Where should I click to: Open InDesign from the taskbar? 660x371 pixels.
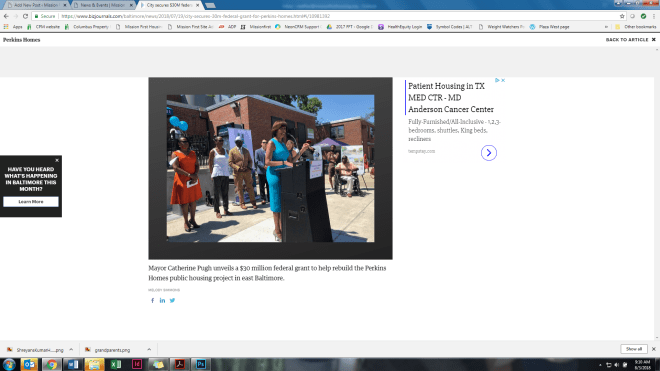(137, 364)
